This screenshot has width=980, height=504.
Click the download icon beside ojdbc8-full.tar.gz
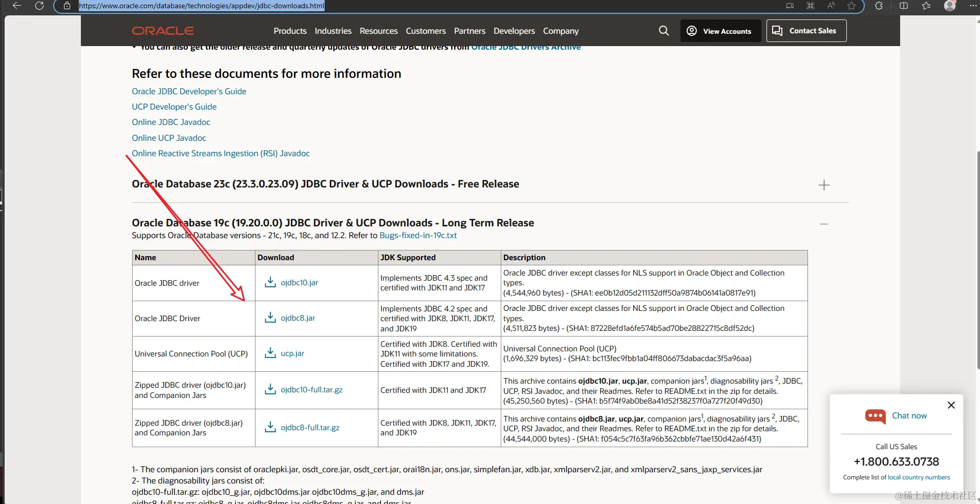click(x=270, y=427)
